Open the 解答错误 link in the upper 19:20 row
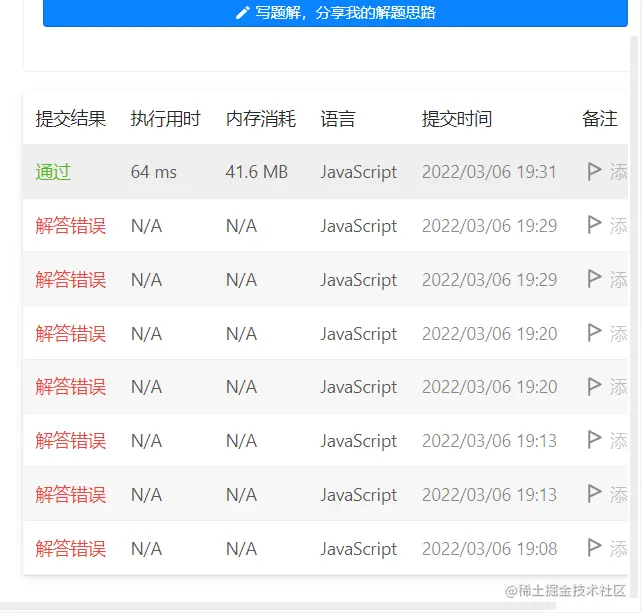 coord(71,333)
